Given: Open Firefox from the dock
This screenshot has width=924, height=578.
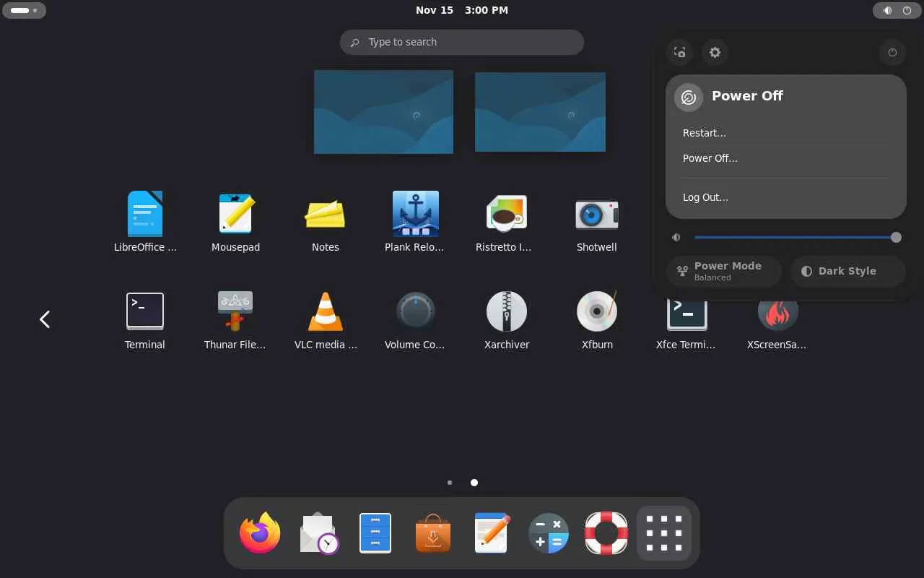Looking at the screenshot, I should [x=260, y=533].
